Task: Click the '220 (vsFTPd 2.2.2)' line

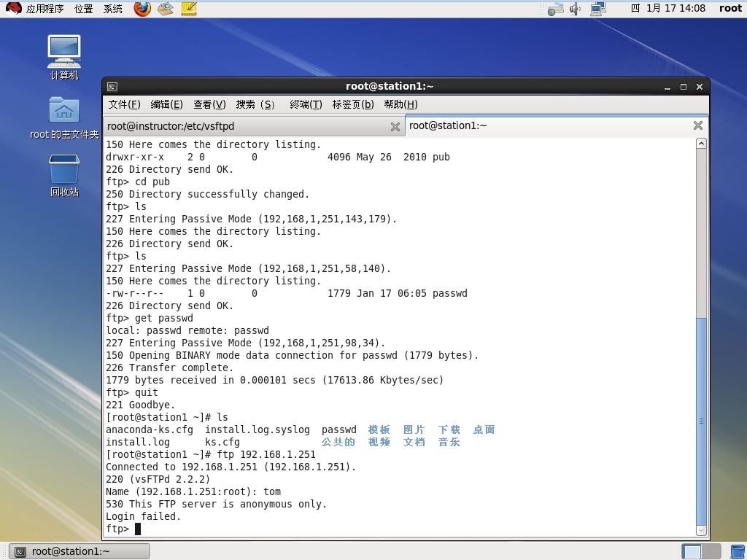Action: coord(158,479)
